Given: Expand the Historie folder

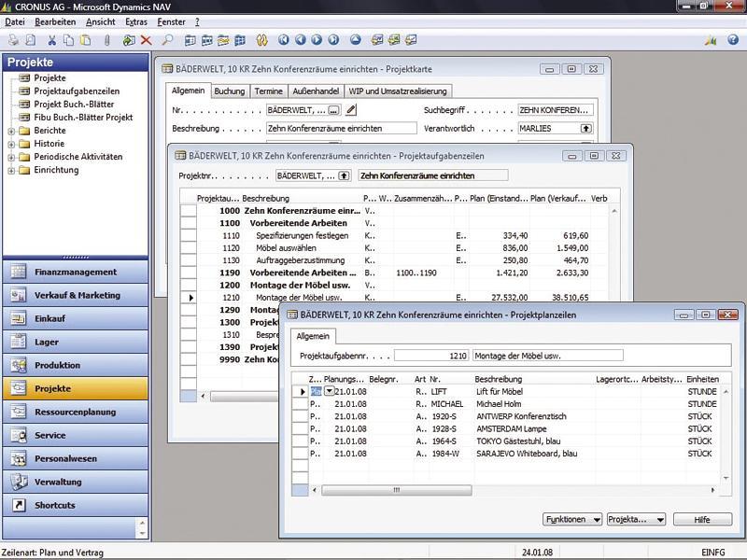Looking at the screenshot, I should (x=11, y=144).
